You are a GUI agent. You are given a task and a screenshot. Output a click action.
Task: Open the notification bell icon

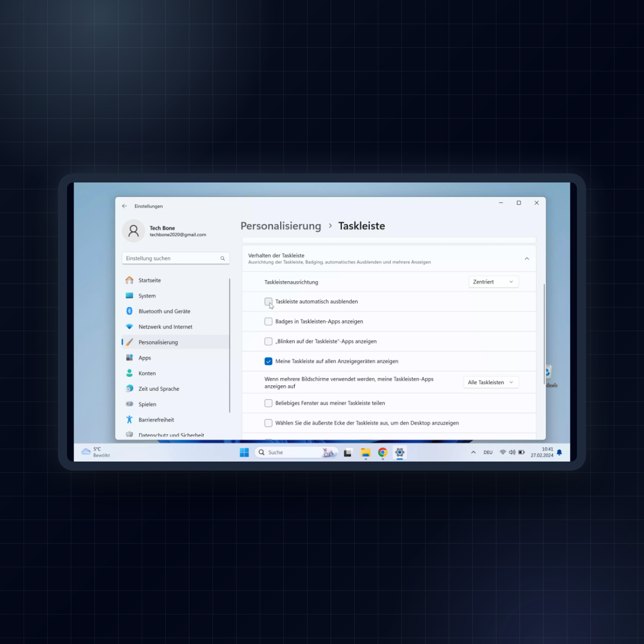click(x=559, y=452)
